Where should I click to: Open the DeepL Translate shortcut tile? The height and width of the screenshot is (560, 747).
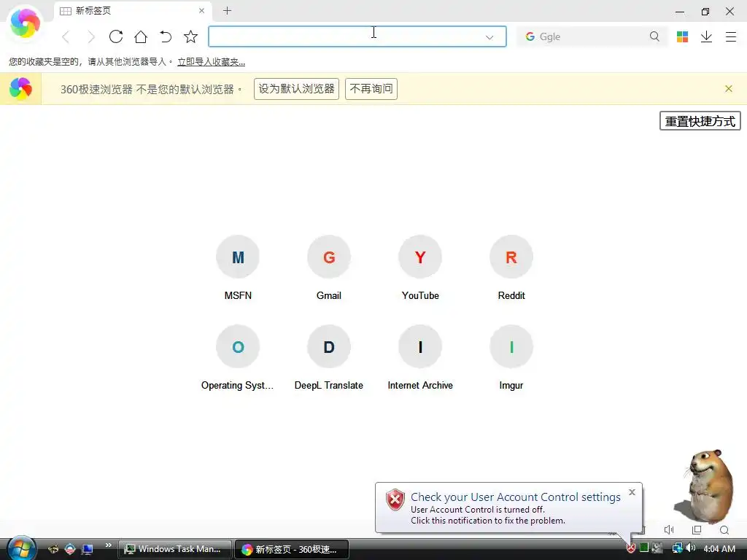pos(329,357)
